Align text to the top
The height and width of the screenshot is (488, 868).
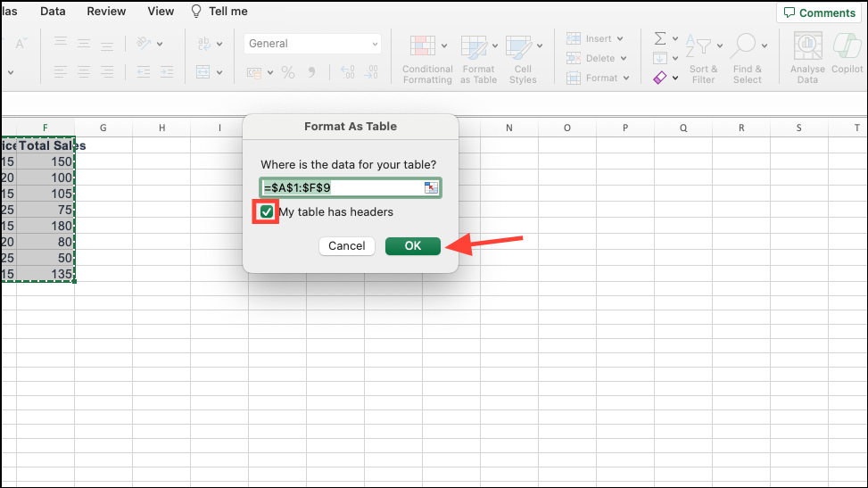click(x=61, y=43)
